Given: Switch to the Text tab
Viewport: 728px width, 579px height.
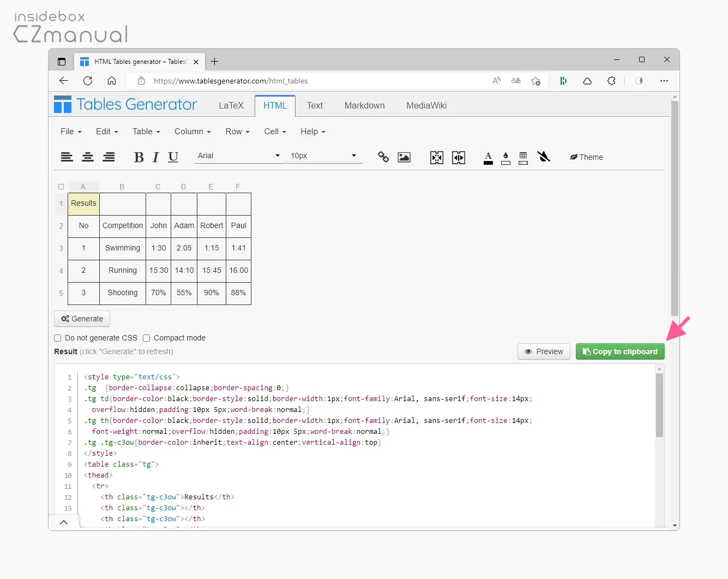Looking at the screenshot, I should coord(315,106).
